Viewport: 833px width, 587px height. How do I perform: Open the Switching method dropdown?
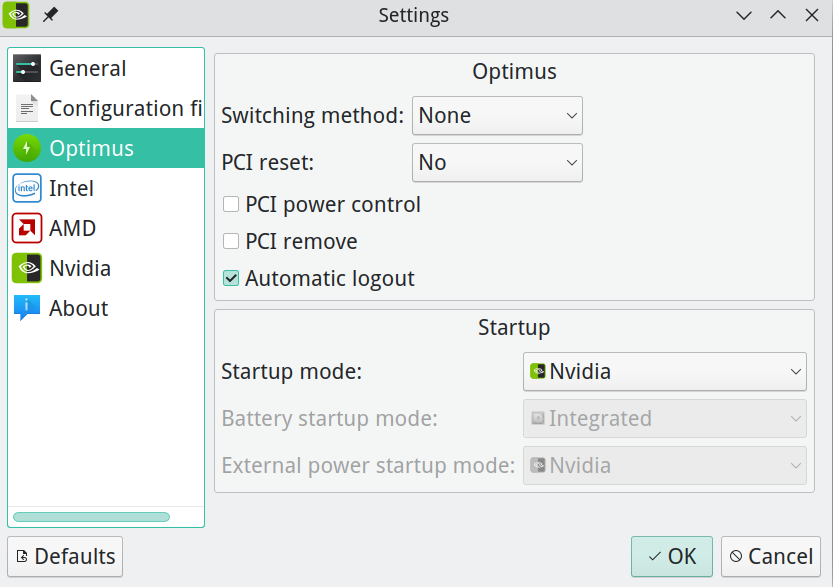pos(497,115)
